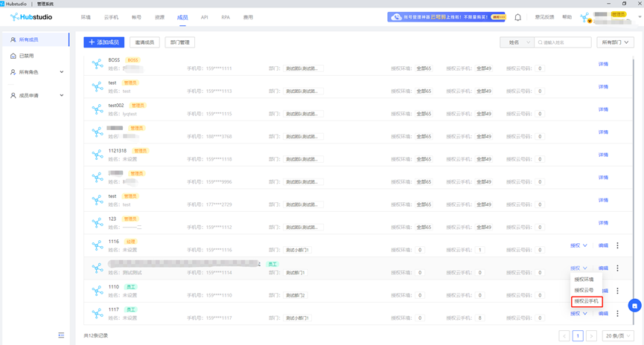Click avatar icon of BOSS member row

tap(98, 64)
